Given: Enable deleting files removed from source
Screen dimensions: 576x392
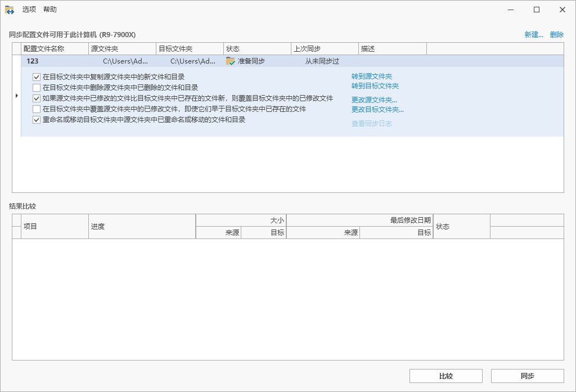Looking at the screenshot, I should pos(37,88).
